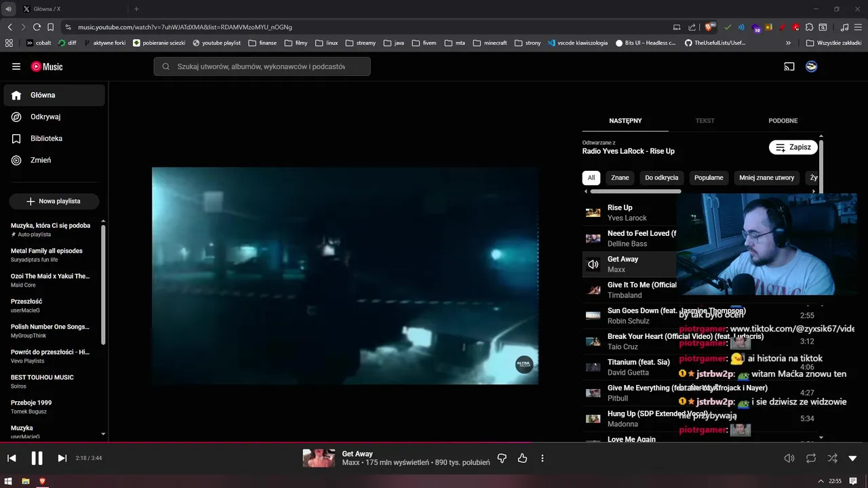Viewport: 868px width, 488px height.
Task: Select the All filter chip
Action: point(591,178)
